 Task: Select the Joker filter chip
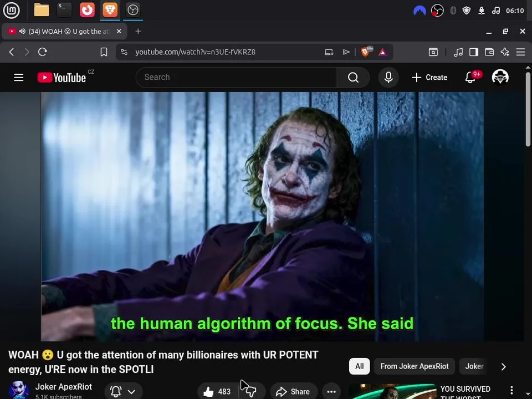pos(474,366)
